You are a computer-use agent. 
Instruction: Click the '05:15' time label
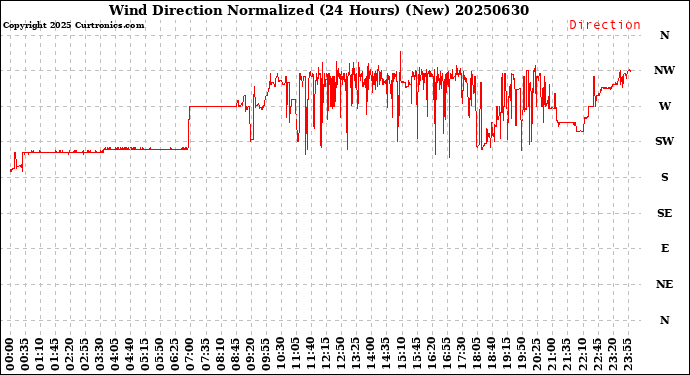pos(145,354)
